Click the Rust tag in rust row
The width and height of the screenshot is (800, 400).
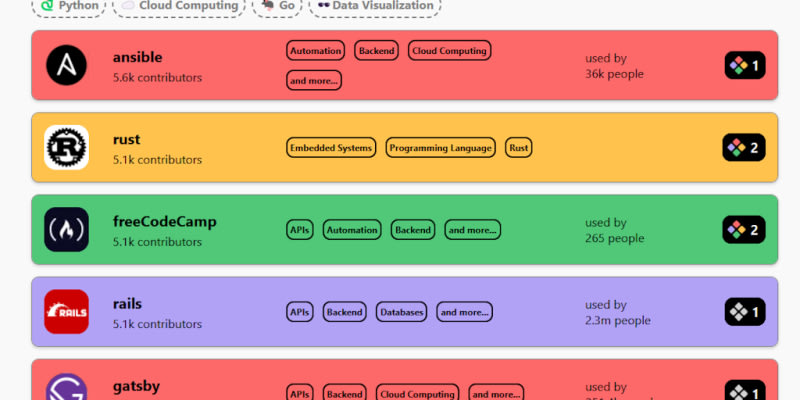click(x=519, y=147)
